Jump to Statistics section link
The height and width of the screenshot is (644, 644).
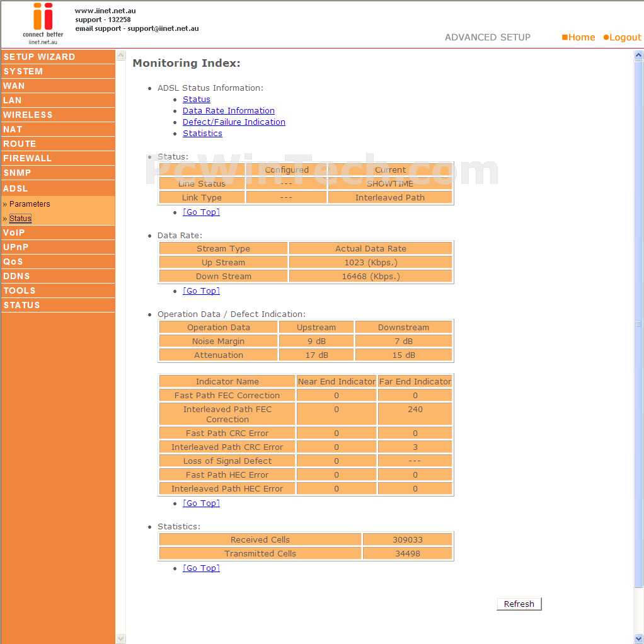(x=202, y=134)
